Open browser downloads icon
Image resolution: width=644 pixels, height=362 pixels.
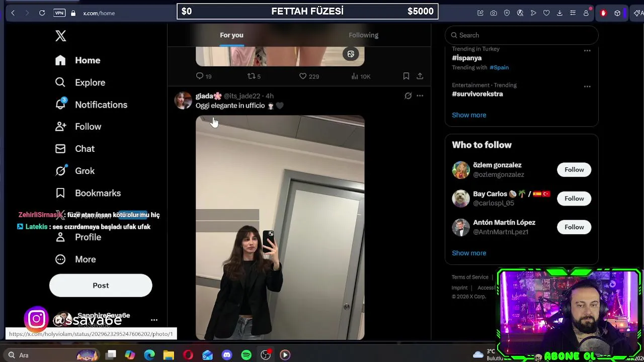click(559, 13)
